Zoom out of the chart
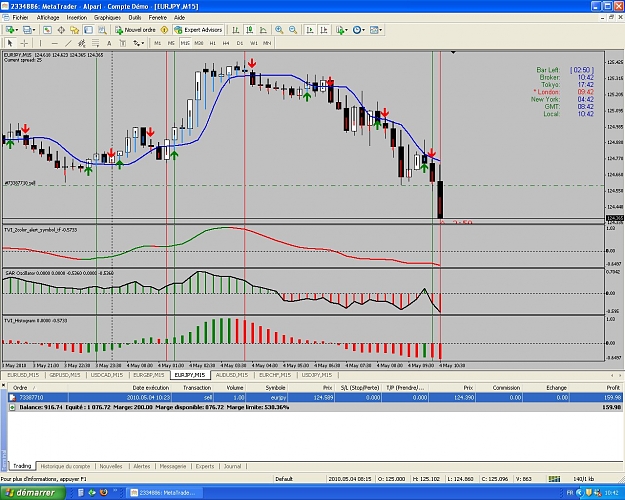 point(293,30)
